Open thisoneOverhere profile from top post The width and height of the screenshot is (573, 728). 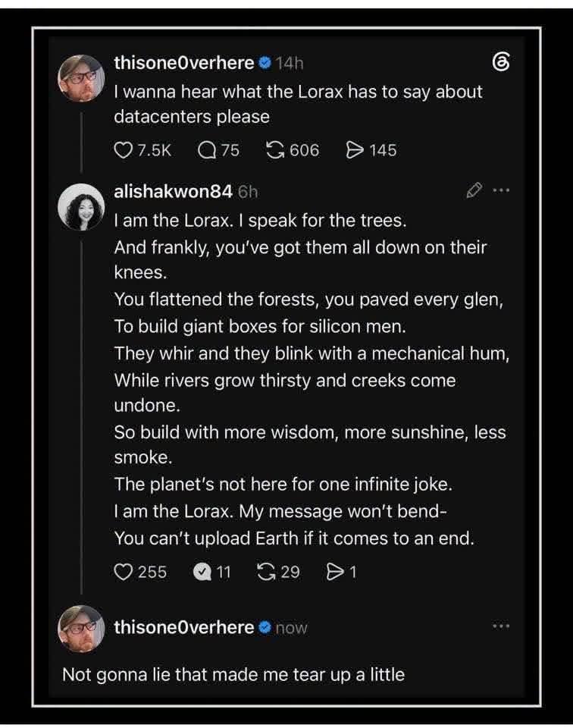(x=184, y=63)
